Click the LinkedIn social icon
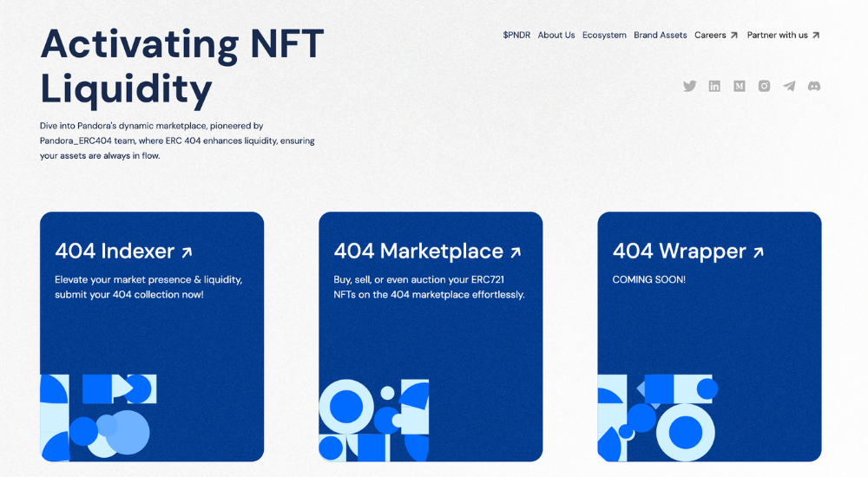Screen dimensions: 868x477 (714, 86)
